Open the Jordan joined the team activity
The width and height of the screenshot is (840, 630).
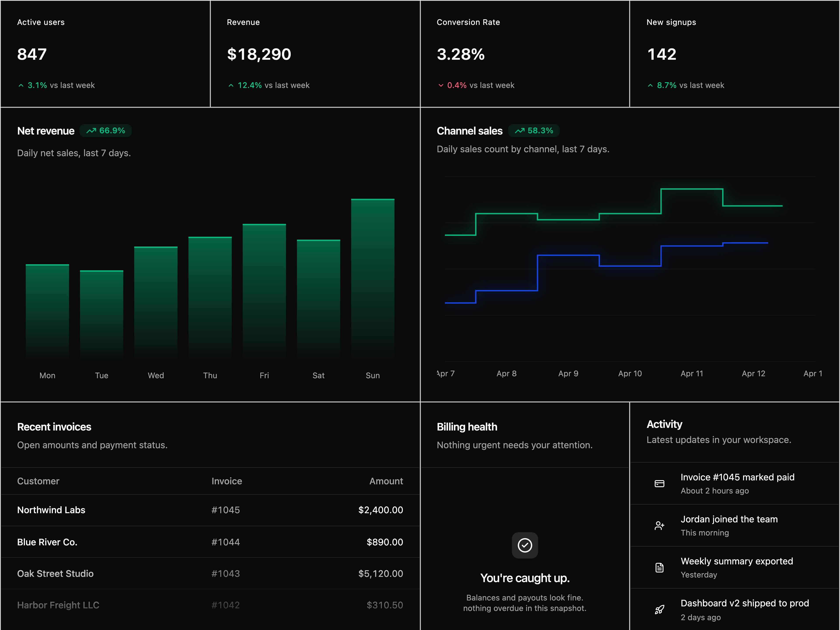click(x=735, y=526)
